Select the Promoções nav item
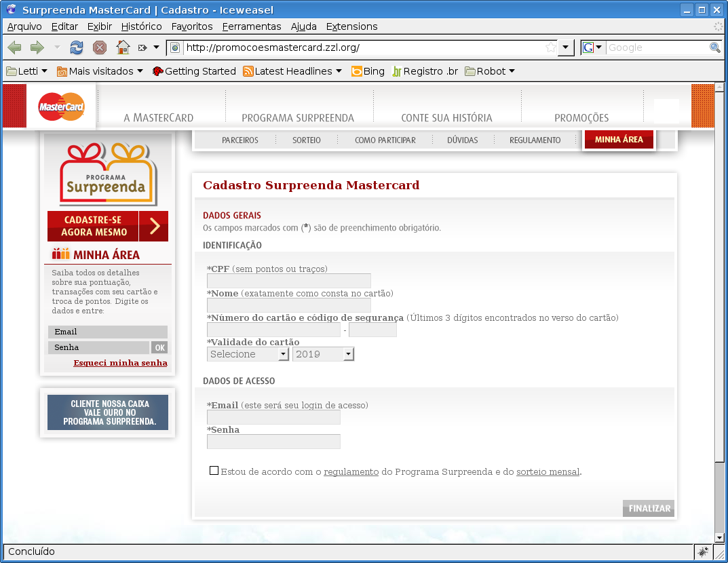The width and height of the screenshot is (728, 563). [x=581, y=117]
